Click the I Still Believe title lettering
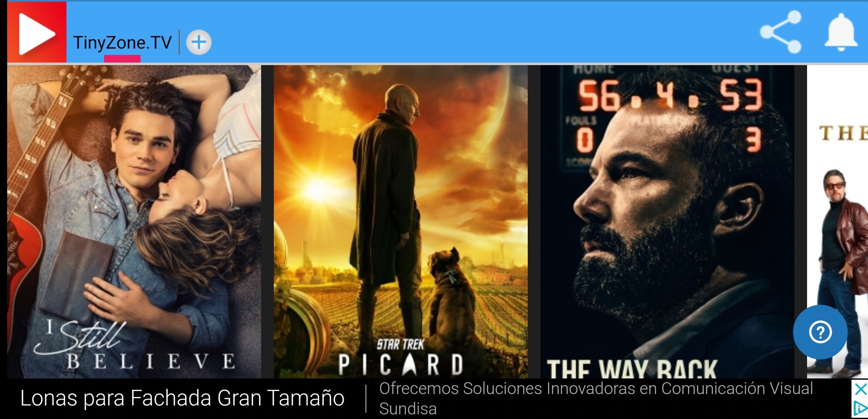Image resolution: width=868 pixels, height=419 pixels. pos(135,345)
